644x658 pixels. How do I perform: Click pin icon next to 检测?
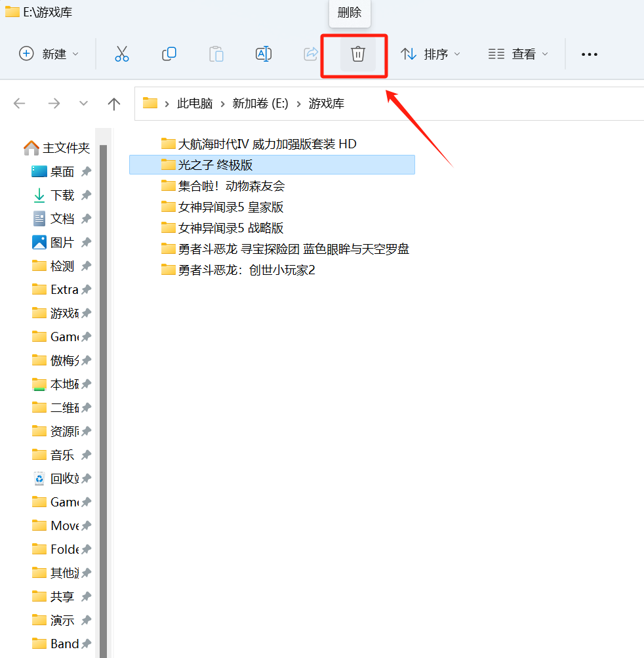pos(87,266)
